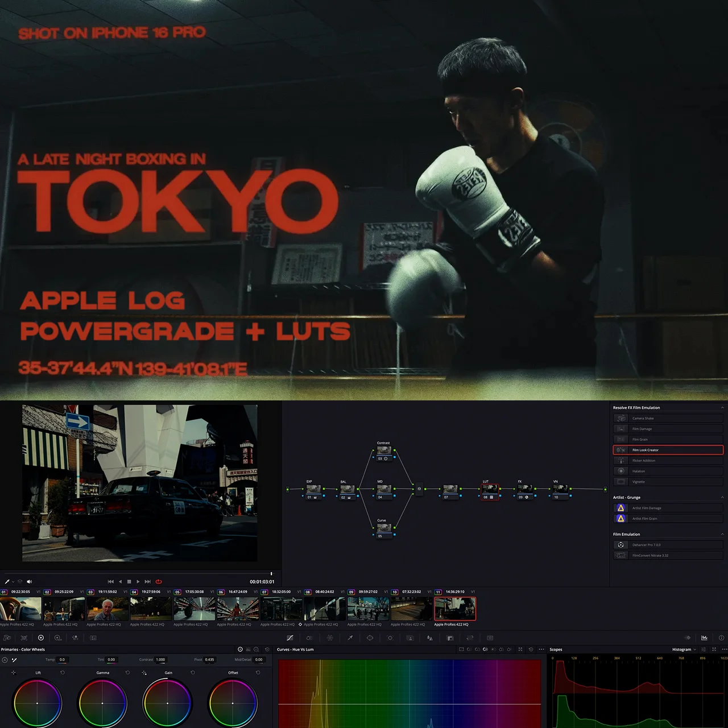The image size is (728, 728).
Task: Open the Histogram scope type dropdown
Action: (x=684, y=650)
